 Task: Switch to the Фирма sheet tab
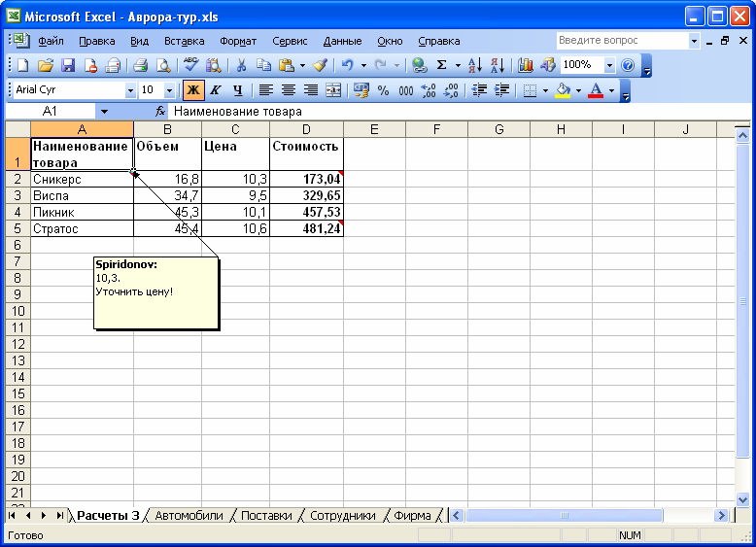click(x=412, y=515)
